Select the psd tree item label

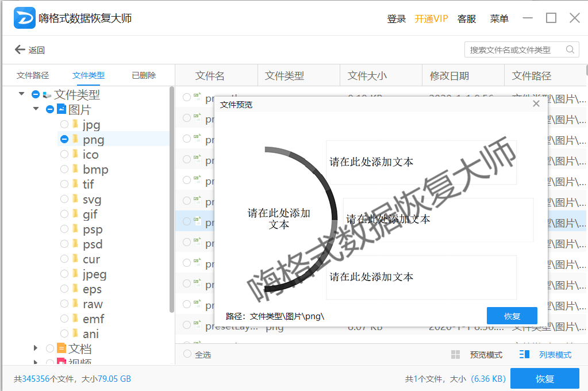coord(93,244)
